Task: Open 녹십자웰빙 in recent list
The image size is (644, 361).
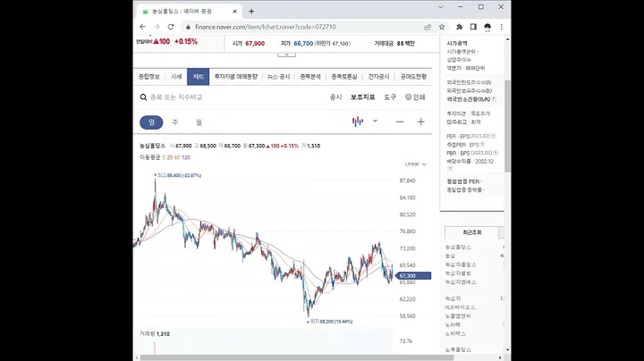Action: coord(458,273)
